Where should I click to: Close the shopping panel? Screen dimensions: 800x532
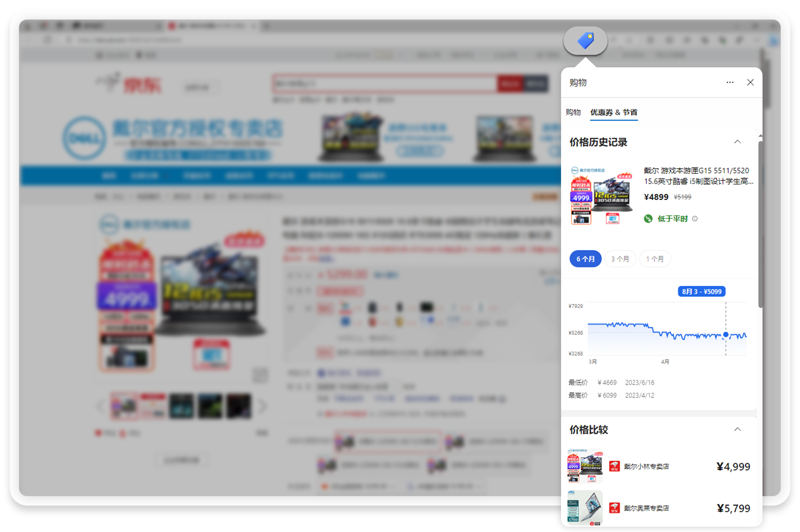coord(750,82)
